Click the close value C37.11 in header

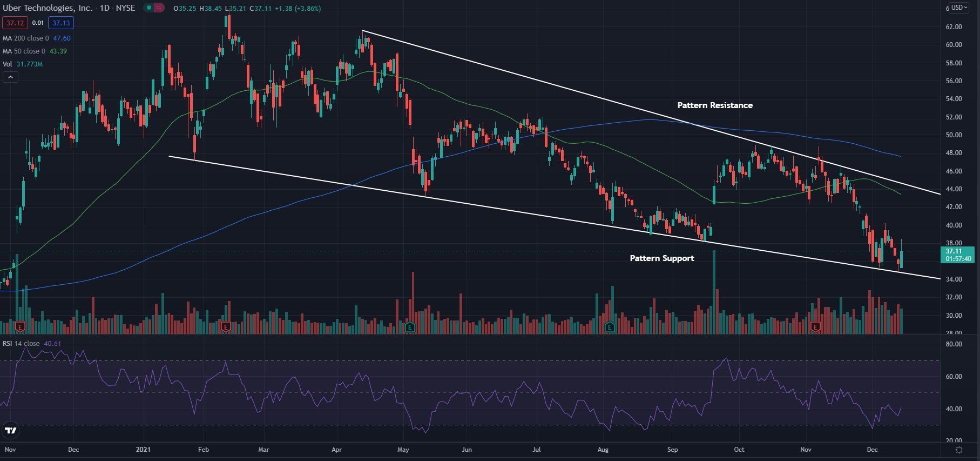pos(261,9)
